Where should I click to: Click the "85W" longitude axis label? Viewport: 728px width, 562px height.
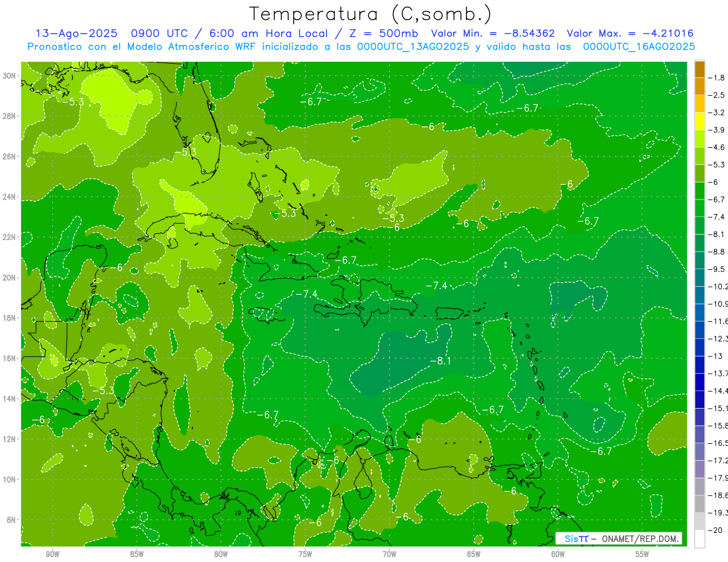coord(137,554)
